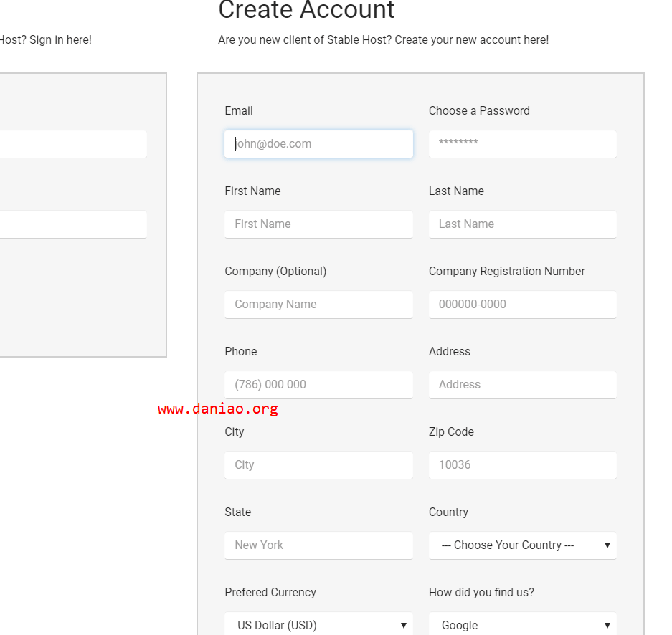This screenshot has height=635, width=672.
Task: Click the First Name text box
Action: tap(318, 224)
